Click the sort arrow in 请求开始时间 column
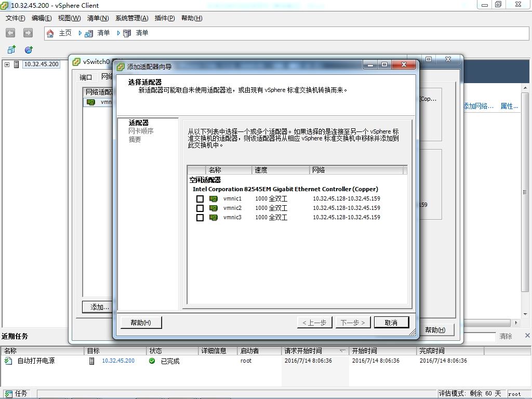 click(x=342, y=351)
